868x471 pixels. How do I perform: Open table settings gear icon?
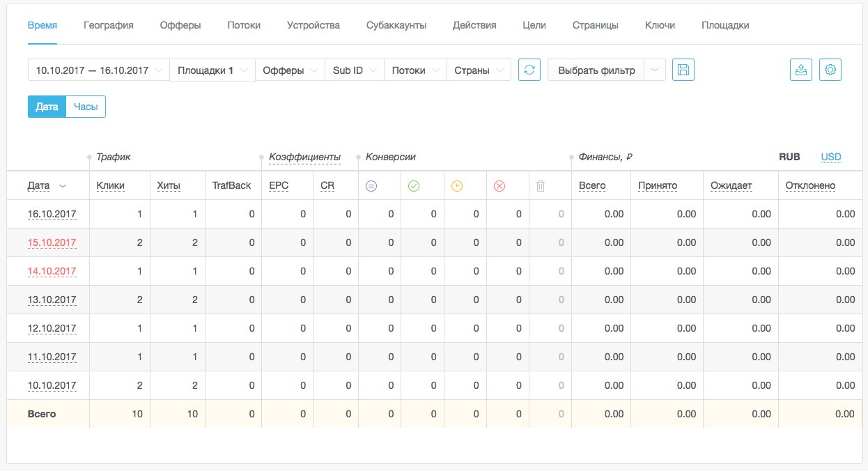(830, 70)
